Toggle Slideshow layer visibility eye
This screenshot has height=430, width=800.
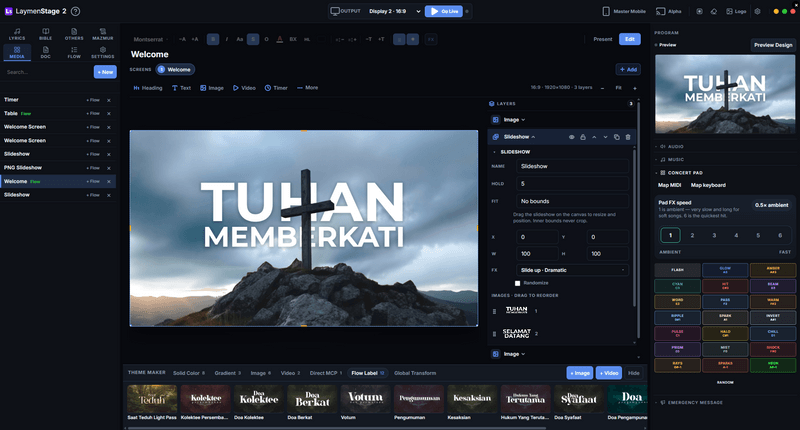pos(571,137)
